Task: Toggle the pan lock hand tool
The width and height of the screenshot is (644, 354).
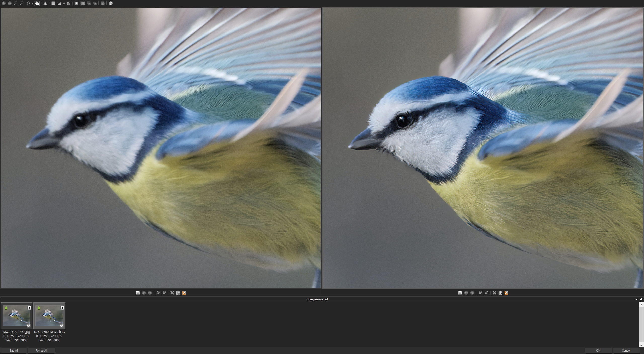Action: click(x=37, y=3)
